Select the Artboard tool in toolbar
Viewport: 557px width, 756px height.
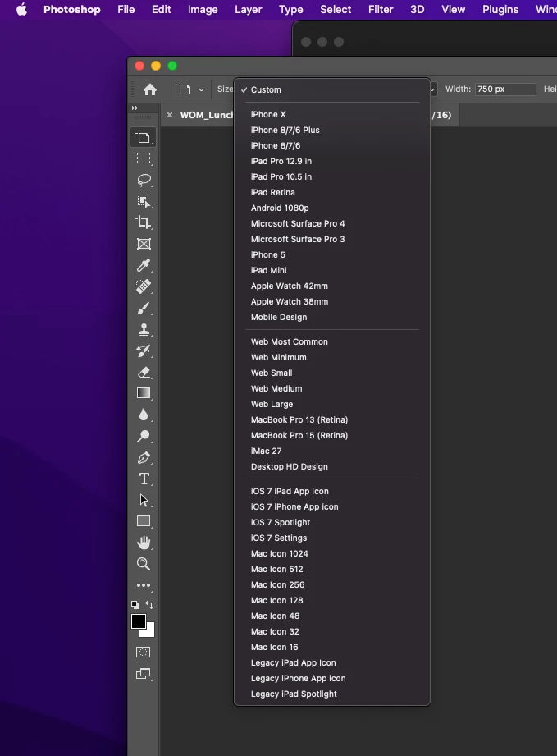pyautogui.click(x=143, y=137)
